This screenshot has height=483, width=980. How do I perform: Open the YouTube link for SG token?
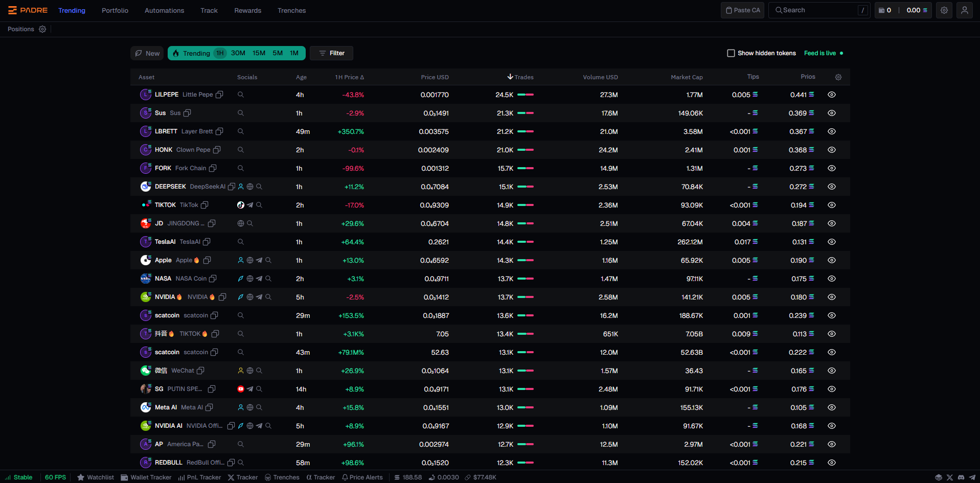pyautogui.click(x=241, y=389)
